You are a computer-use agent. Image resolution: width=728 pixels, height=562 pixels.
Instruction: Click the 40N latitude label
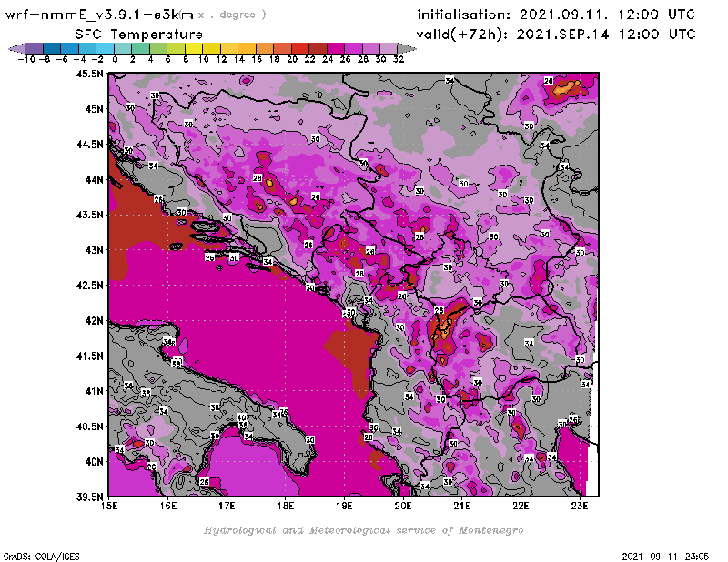click(x=94, y=462)
